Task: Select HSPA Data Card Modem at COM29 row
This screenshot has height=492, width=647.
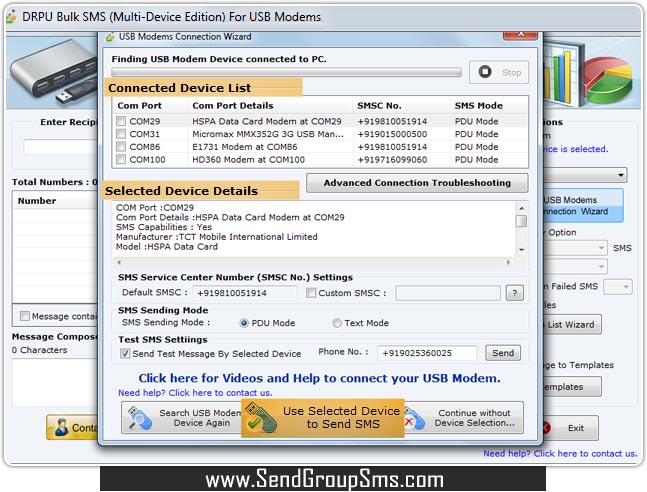Action: pyautogui.click(x=320, y=121)
